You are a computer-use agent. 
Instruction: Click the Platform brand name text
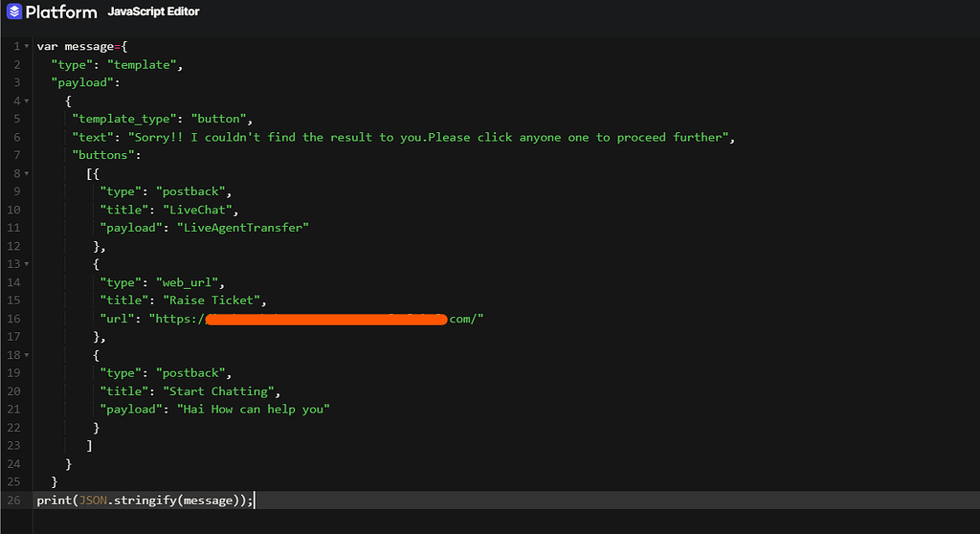pyautogui.click(x=61, y=11)
